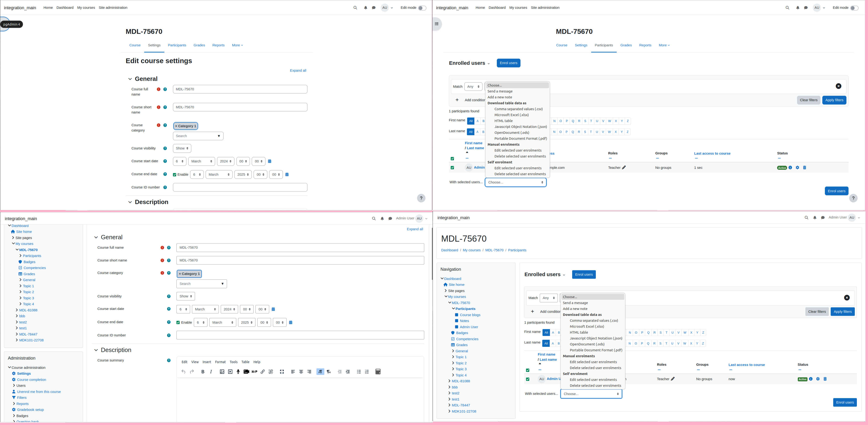
Task: Align text left in the editor
Action: point(293,372)
